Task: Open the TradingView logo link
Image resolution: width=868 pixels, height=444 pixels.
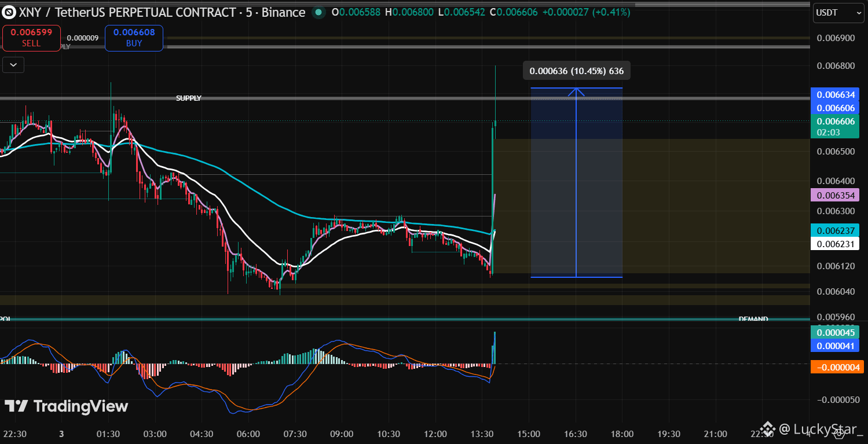Action: click(67, 406)
